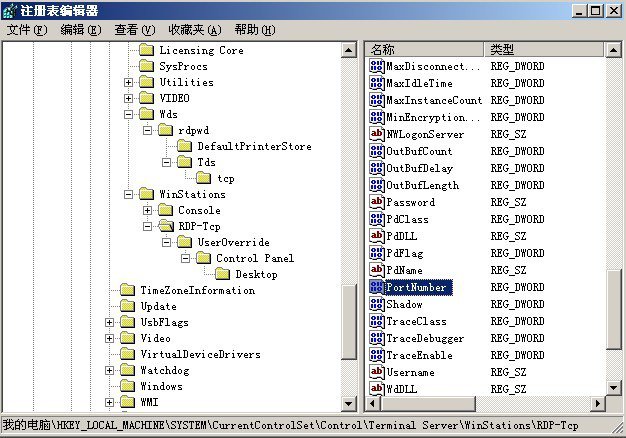Expand the Utilities tree node
This screenshot has width=626, height=438.
tap(128, 82)
